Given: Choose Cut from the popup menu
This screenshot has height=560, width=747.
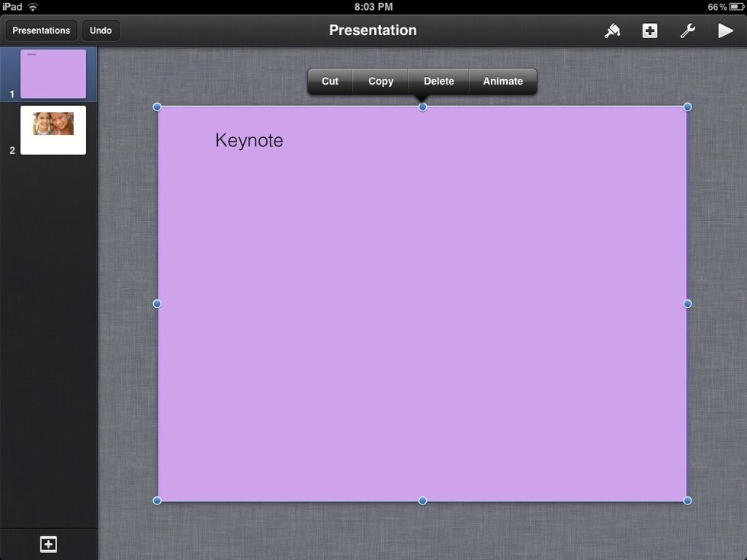Looking at the screenshot, I should tap(330, 82).
